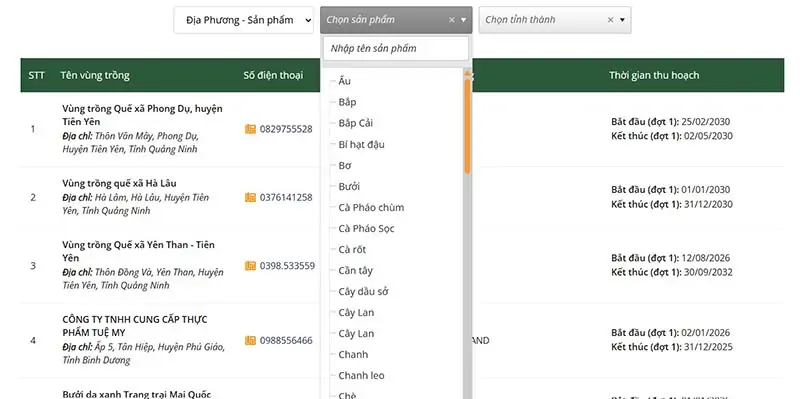Click harvest start date 12/08/2026
The width and height of the screenshot is (800, 399).
[706, 258]
